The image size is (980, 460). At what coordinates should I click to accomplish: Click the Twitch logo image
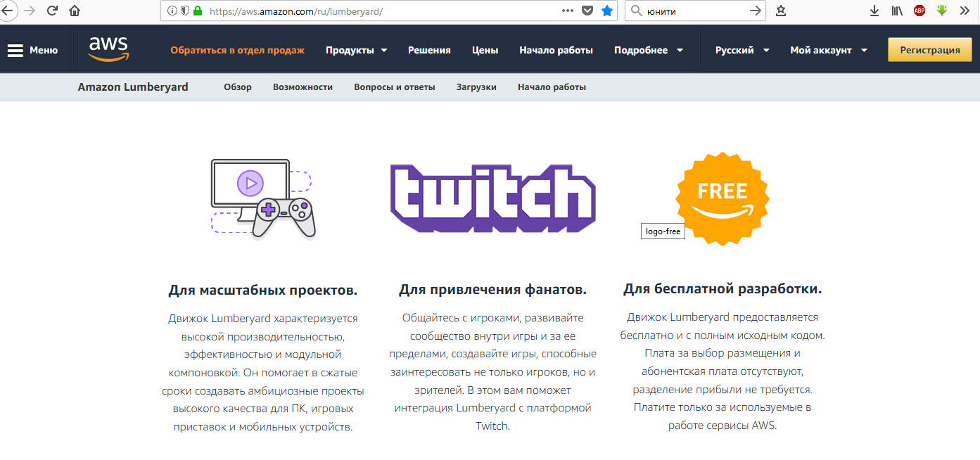(492, 198)
